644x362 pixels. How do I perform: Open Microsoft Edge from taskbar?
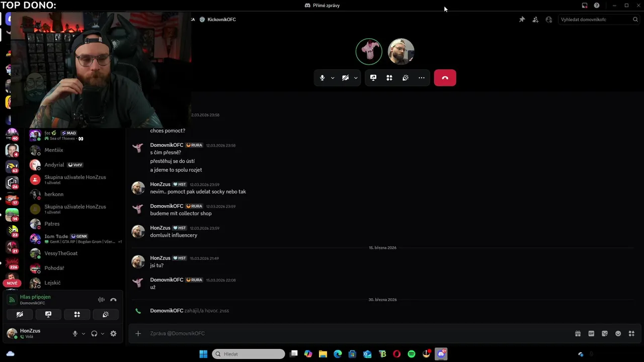(338, 354)
